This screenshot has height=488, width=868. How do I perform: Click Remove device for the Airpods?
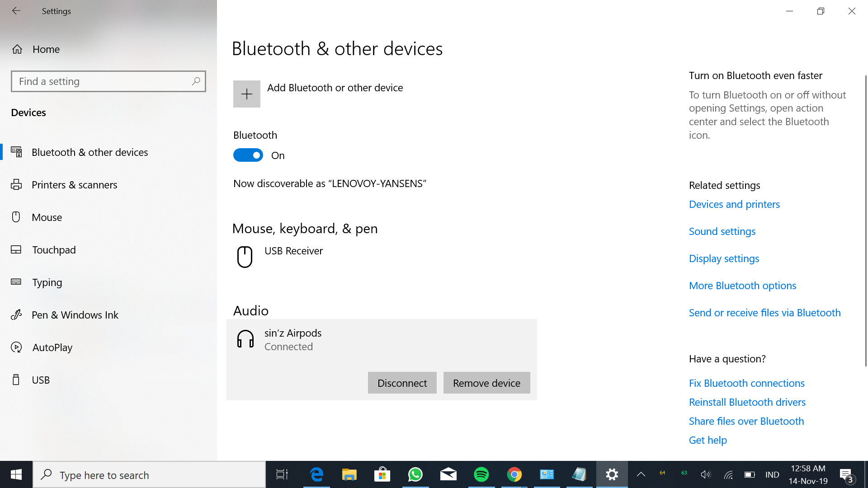(x=487, y=383)
